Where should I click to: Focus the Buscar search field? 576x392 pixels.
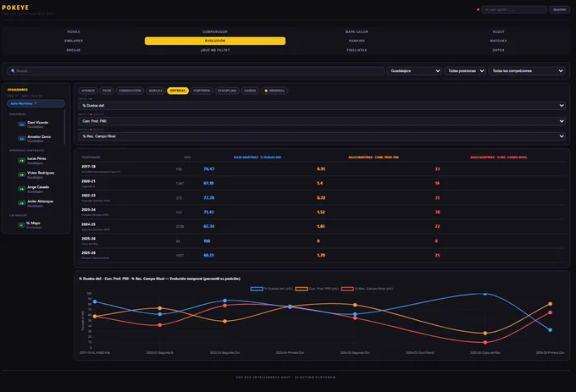pyautogui.click(x=196, y=71)
